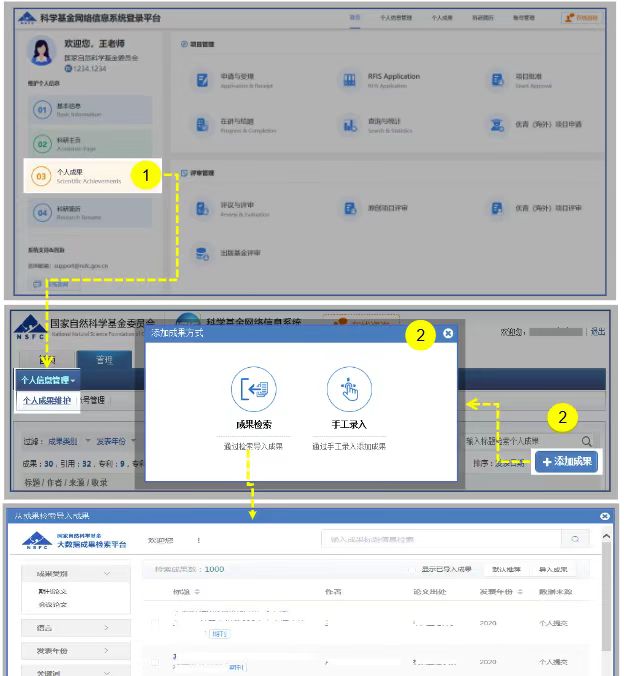The width and height of the screenshot is (624, 676).
Task: Check the second search result row checkbox
Action: coord(155,661)
